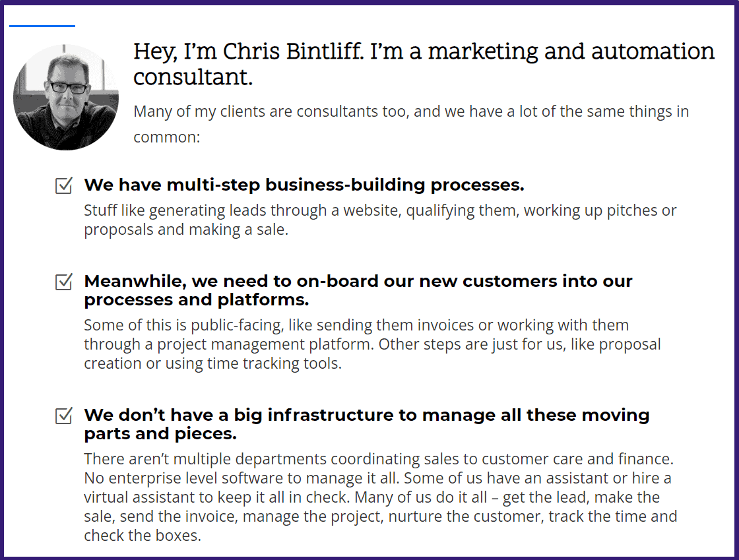The image size is (739, 560).
Task: Click 'processes and platforms.' heading line
Action: tap(197, 299)
